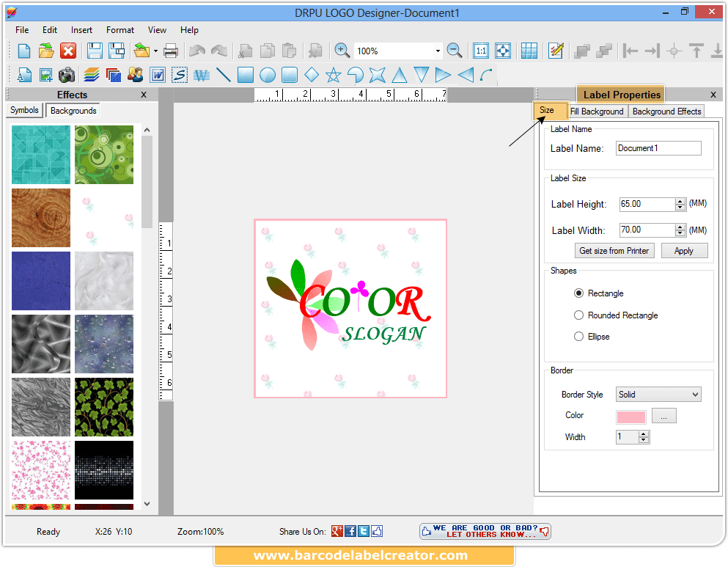The height and width of the screenshot is (567, 728).
Task: Select the Ellipse shape radio button
Action: 578,336
